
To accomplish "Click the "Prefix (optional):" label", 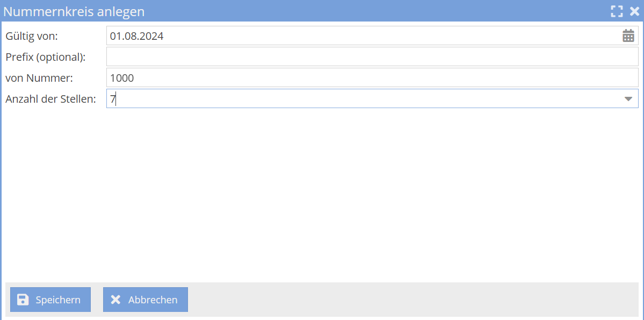I will click(x=46, y=56).
